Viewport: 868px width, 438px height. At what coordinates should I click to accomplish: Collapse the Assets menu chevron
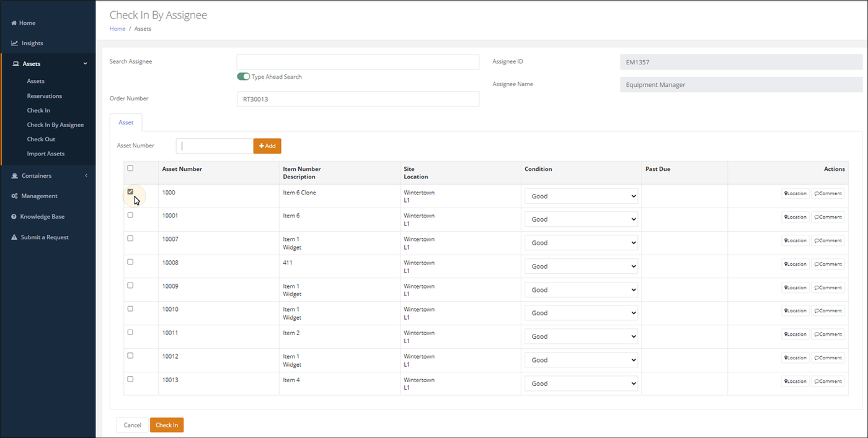pos(86,64)
